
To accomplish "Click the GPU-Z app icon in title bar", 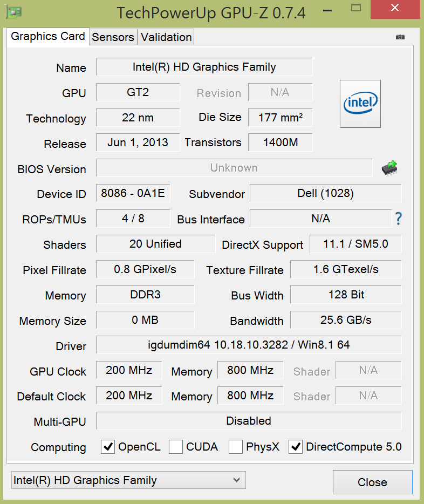I will tap(13, 12).
